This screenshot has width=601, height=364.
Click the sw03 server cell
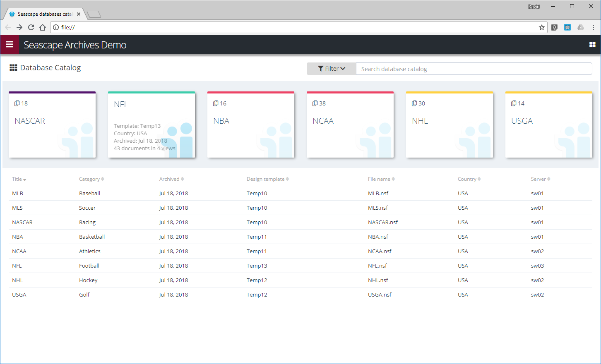pos(538,266)
